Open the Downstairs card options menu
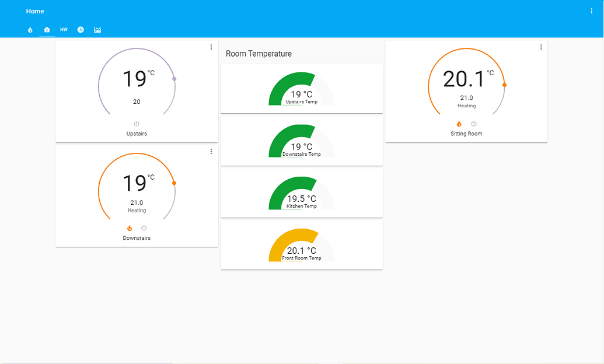 pyautogui.click(x=211, y=151)
